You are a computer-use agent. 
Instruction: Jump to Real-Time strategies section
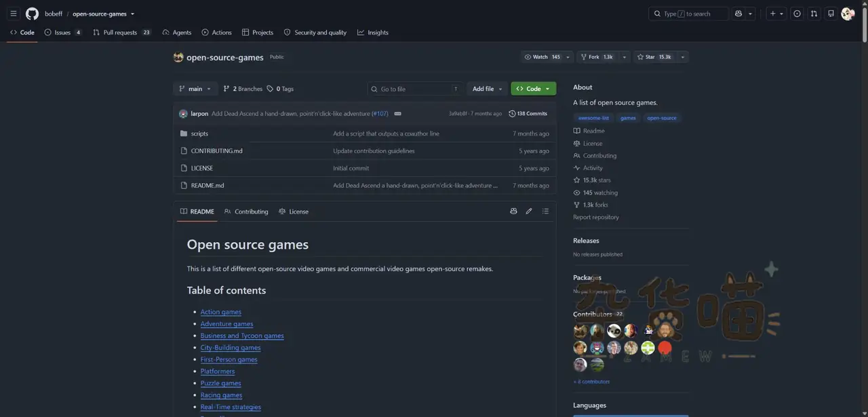pyautogui.click(x=231, y=408)
